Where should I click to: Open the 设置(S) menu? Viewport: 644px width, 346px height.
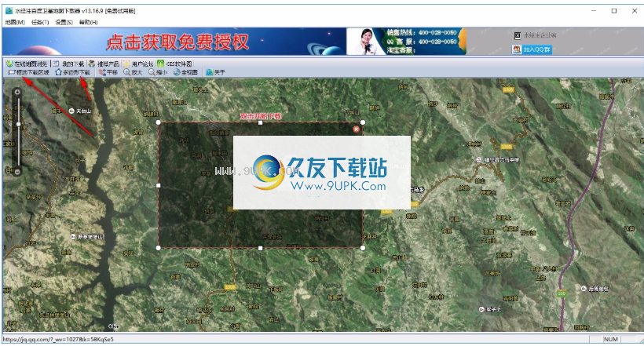64,22
